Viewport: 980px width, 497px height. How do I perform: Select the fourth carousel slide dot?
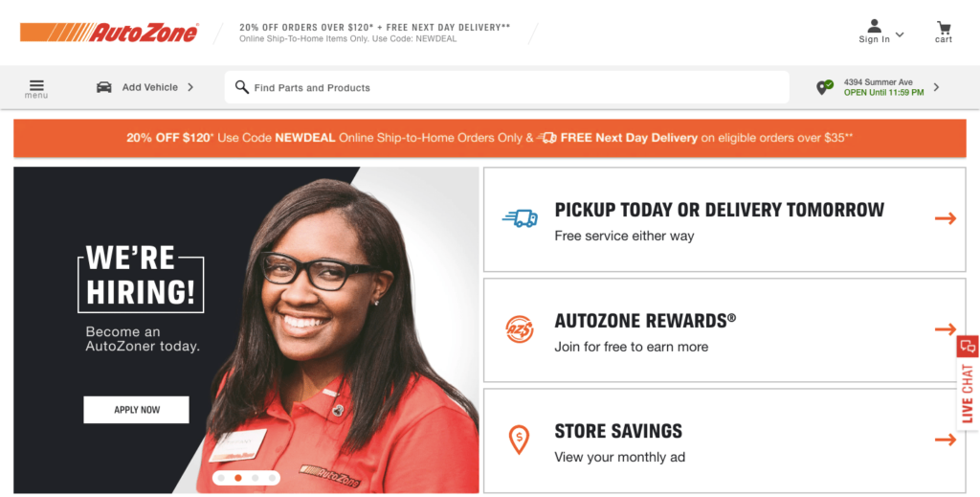tap(272, 478)
